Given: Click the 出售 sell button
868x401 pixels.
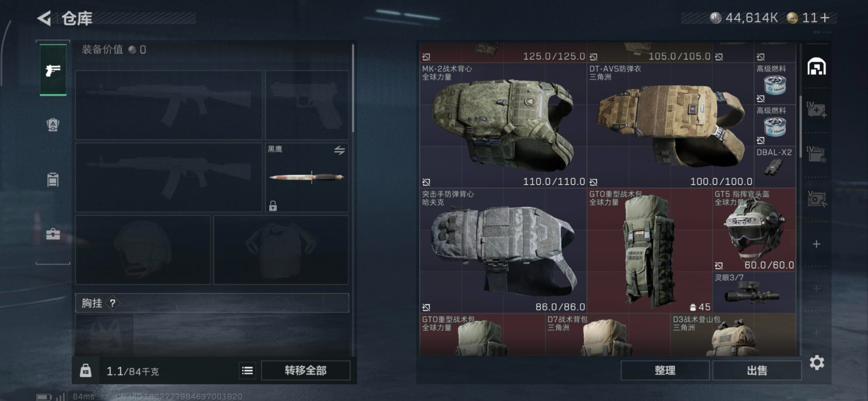Looking at the screenshot, I should tap(757, 370).
